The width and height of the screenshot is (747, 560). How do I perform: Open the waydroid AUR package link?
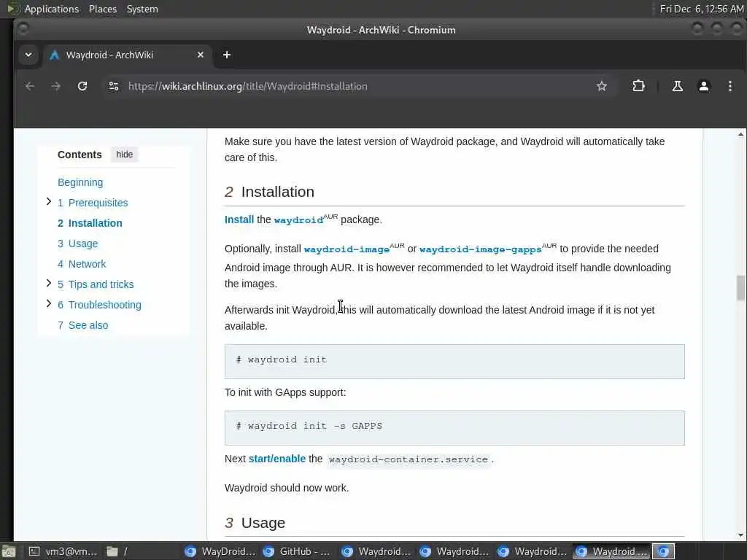click(x=298, y=220)
